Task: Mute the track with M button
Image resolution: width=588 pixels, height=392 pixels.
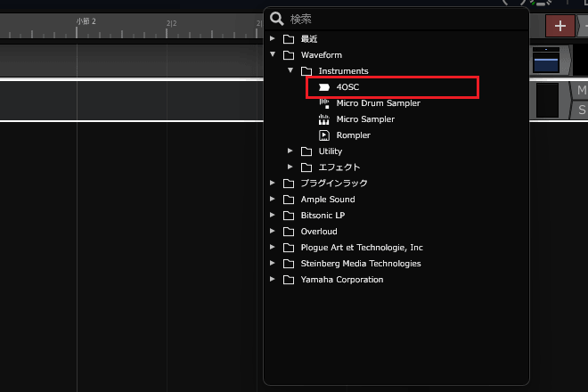Action: (x=581, y=91)
